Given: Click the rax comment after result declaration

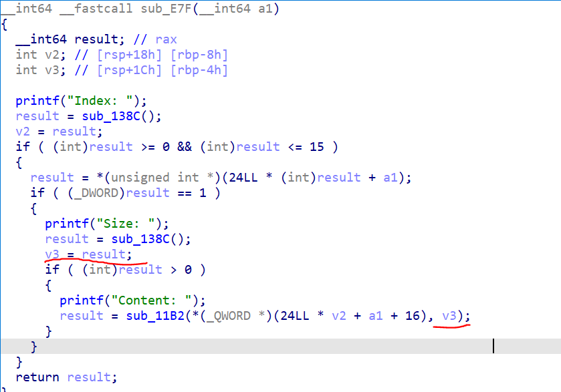Looking at the screenshot, I should point(166,39).
